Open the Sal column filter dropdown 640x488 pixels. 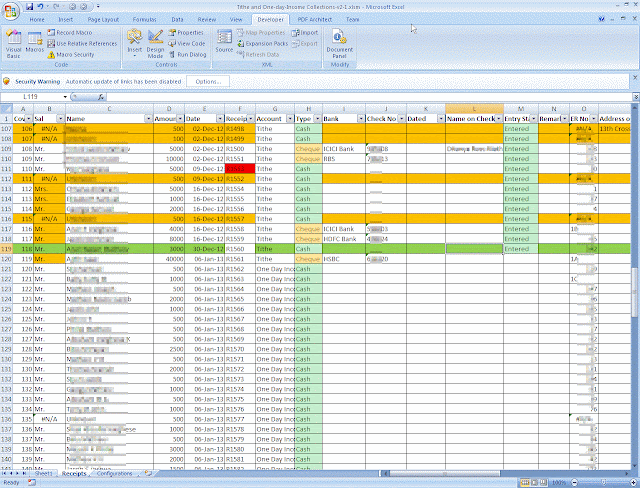click(60, 119)
